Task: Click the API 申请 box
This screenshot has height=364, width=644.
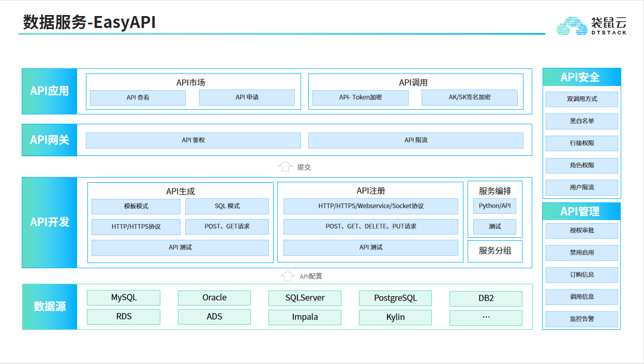Action: click(x=247, y=97)
